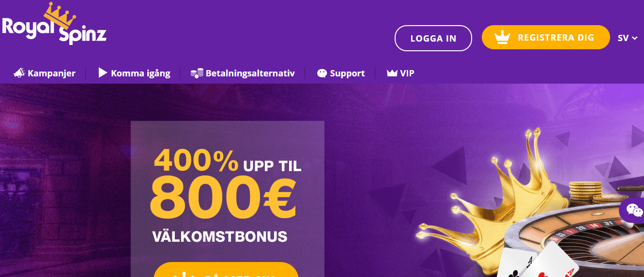The image size is (644, 277).
Task: Click the megaphone icon beside Kampanjer
Action: pos(19,73)
